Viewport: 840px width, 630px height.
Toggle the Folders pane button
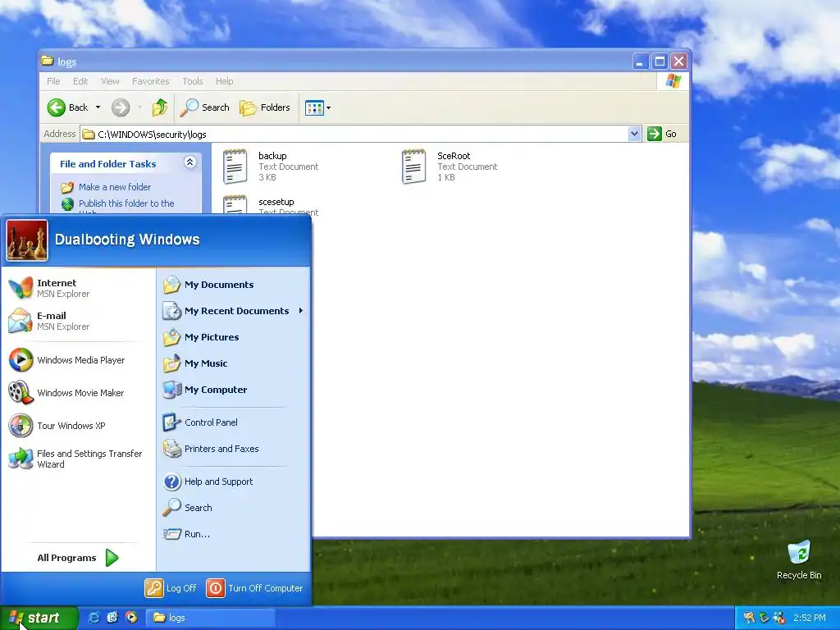pyautogui.click(x=265, y=107)
